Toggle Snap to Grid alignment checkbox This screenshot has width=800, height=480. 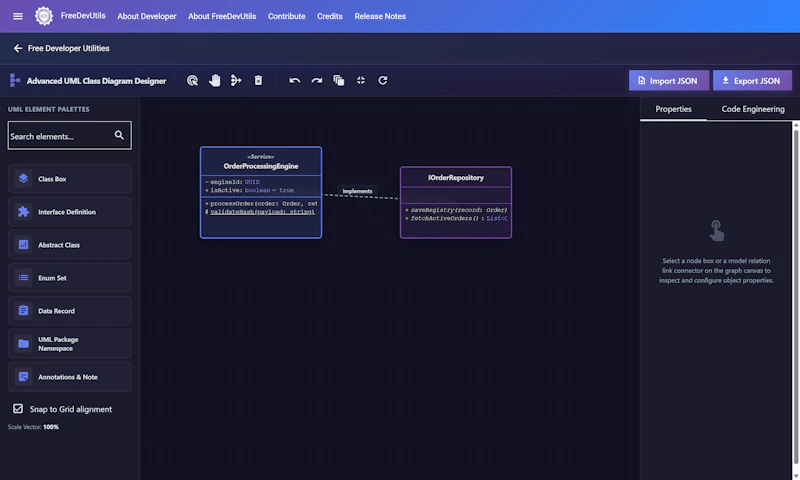tap(18, 409)
